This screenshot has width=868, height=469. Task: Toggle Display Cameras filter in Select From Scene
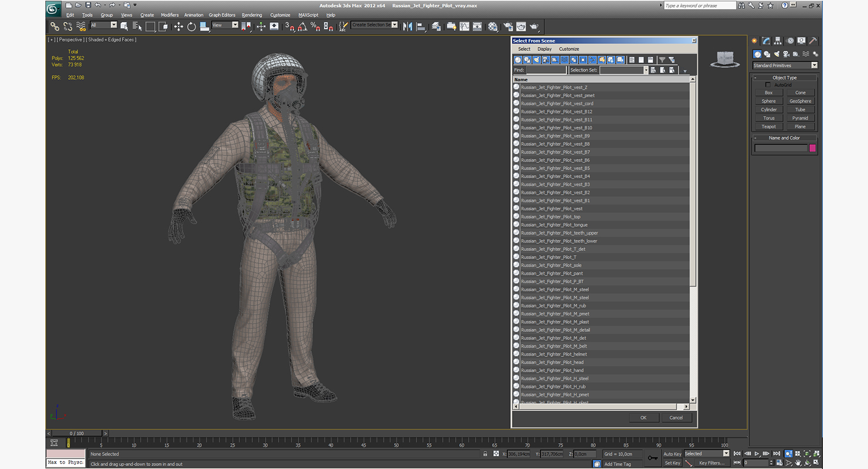(546, 60)
